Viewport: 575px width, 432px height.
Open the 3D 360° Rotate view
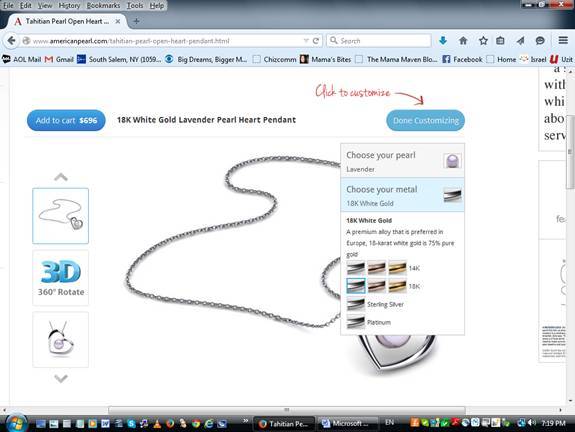click(61, 278)
